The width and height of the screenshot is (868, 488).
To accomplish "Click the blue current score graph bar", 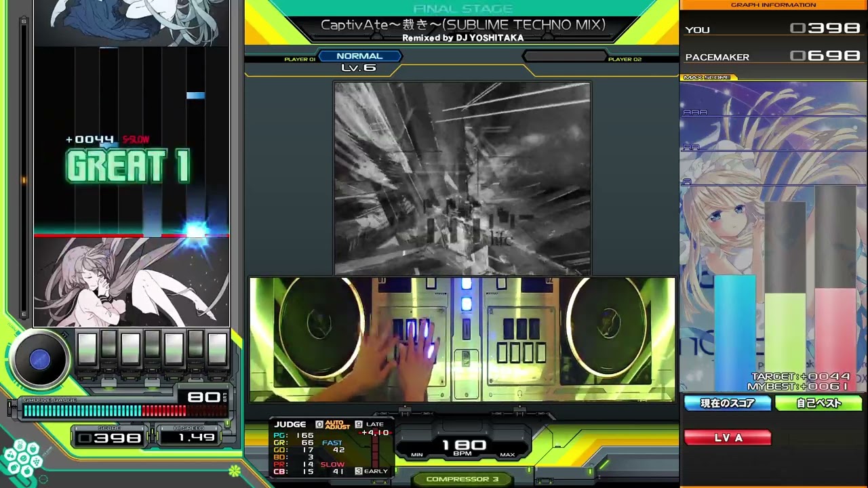I will click(x=734, y=333).
